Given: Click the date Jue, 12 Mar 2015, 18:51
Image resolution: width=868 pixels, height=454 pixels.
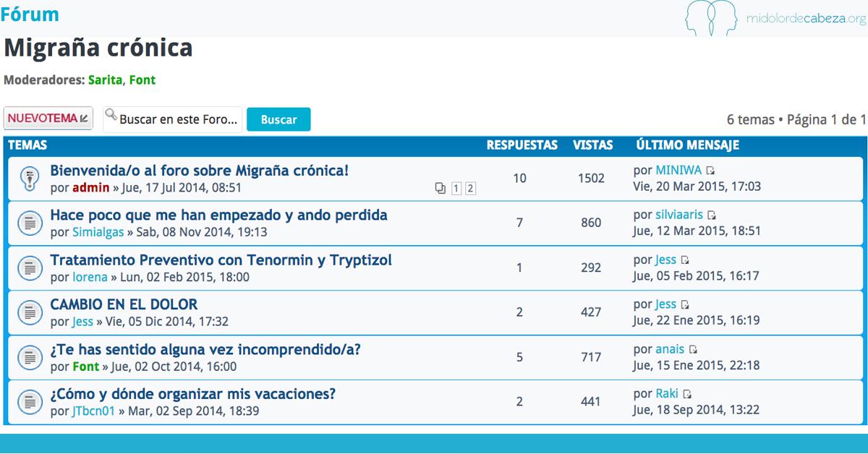Looking at the screenshot, I should 697,231.
